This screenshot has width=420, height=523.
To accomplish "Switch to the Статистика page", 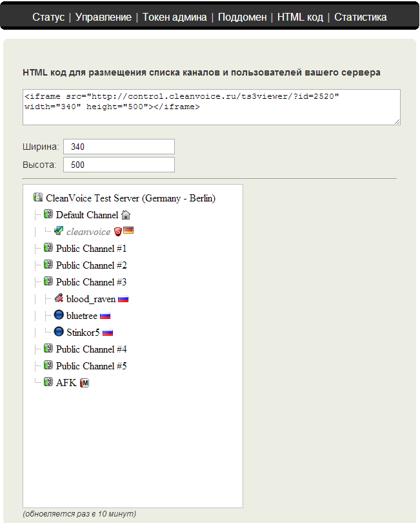I will [361, 17].
